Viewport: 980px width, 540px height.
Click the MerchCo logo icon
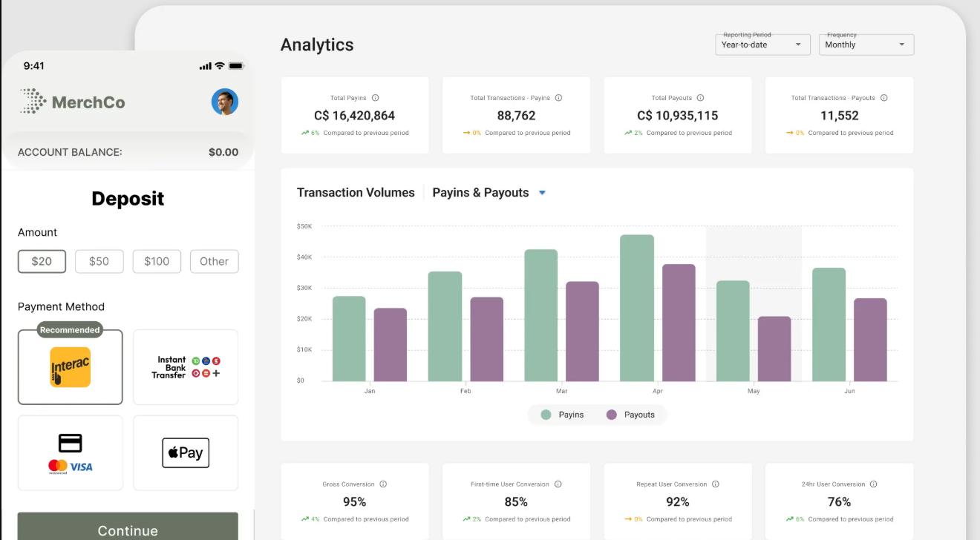click(x=33, y=102)
